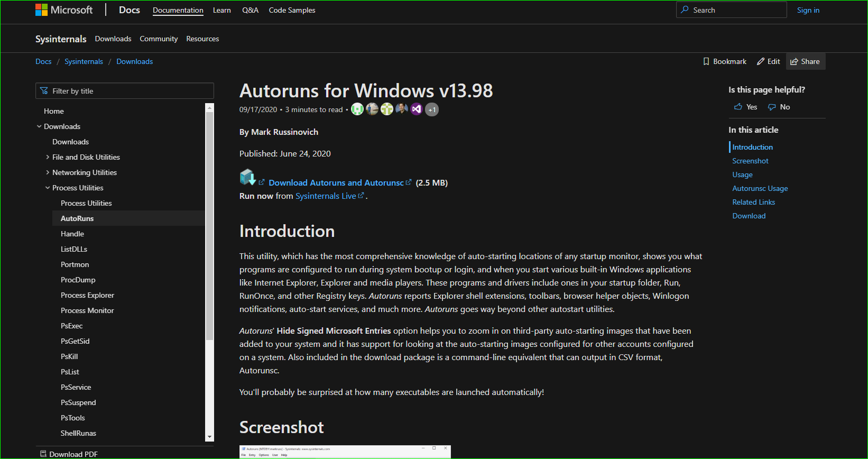
Task: Select Portmon in sidebar tree
Action: 75,264
